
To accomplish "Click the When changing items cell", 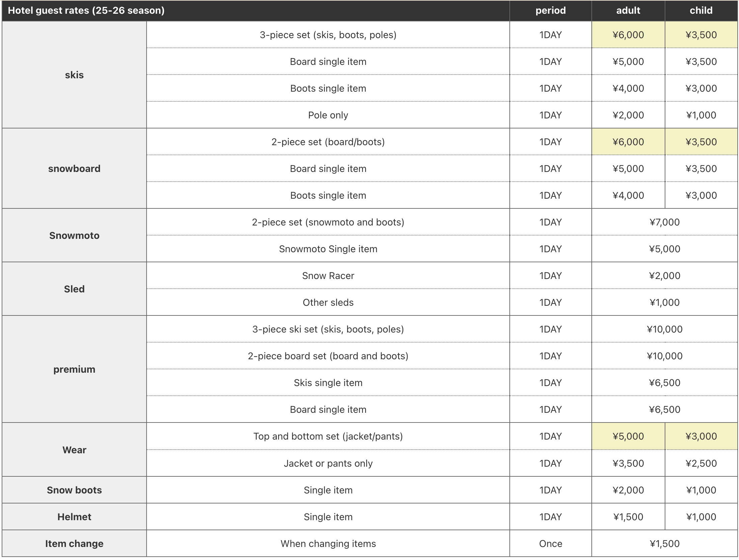I will coord(328,544).
